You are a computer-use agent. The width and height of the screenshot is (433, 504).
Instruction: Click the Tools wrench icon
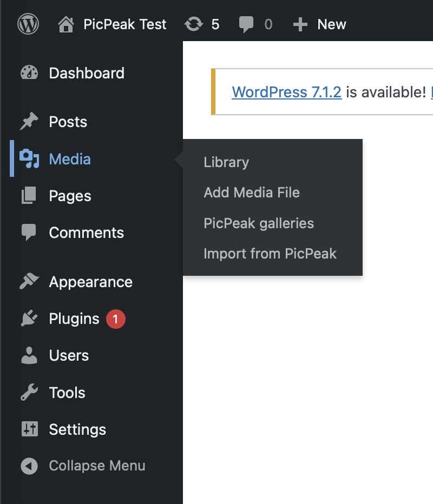click(x=29, y=392)
